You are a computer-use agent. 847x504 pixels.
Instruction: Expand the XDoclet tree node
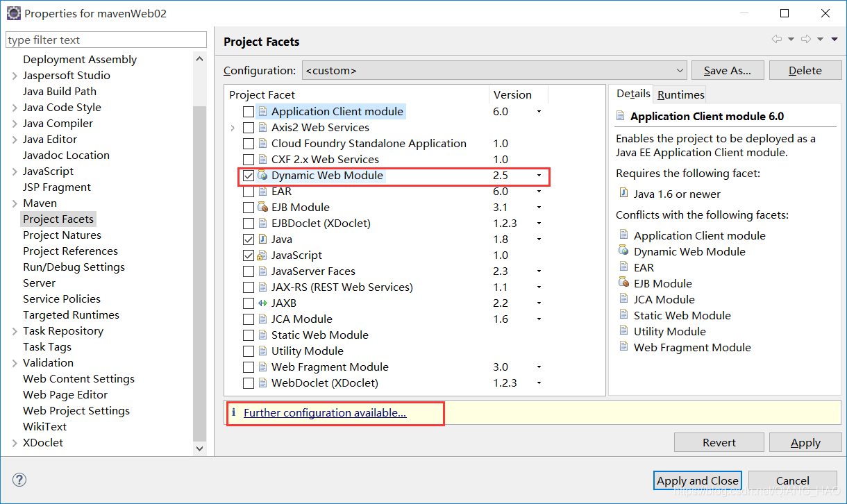(15, 443)
